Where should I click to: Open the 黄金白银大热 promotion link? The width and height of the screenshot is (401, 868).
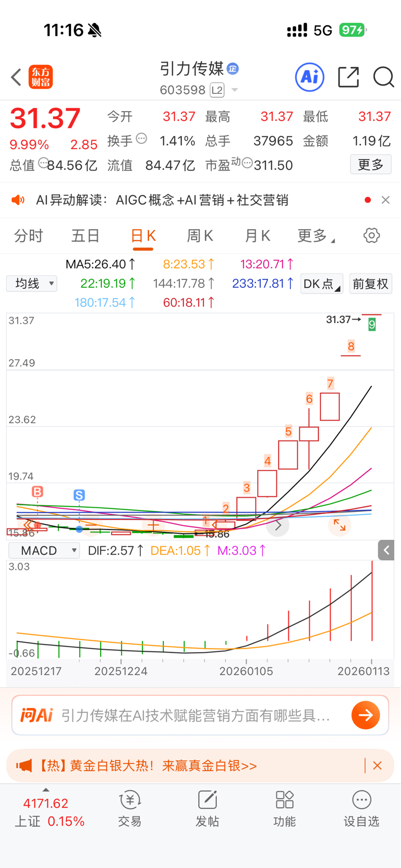(148, 765)
